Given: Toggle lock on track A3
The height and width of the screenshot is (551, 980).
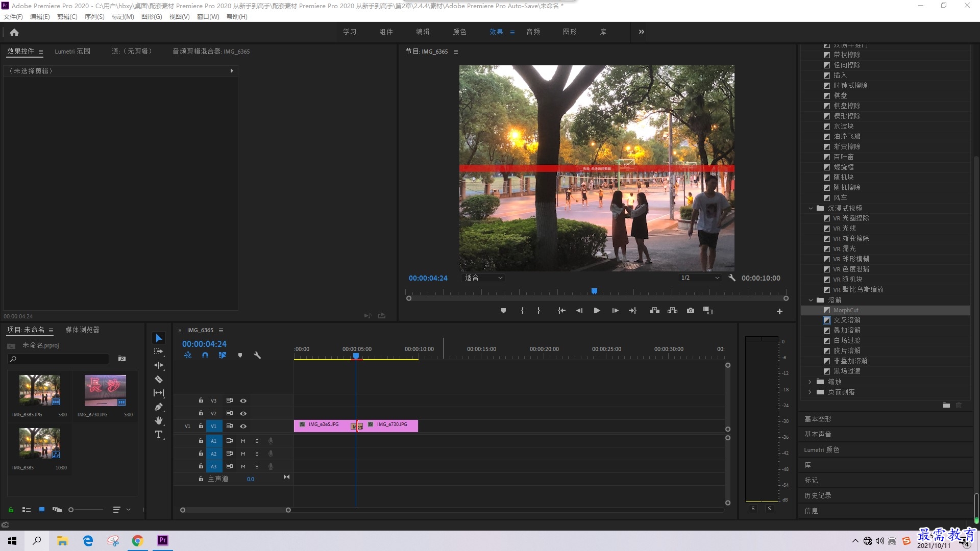Looking at the screenshot, I should (x=201, y=466).
